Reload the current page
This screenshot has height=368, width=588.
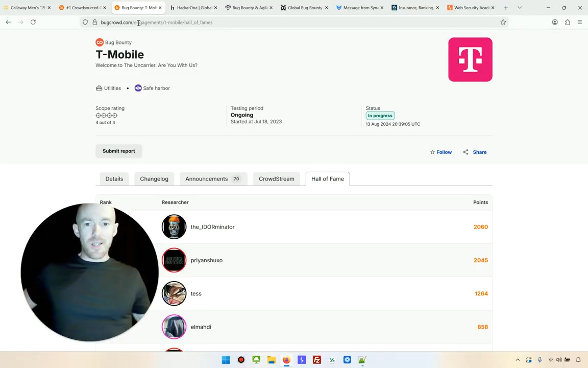[x=33, y=22]
